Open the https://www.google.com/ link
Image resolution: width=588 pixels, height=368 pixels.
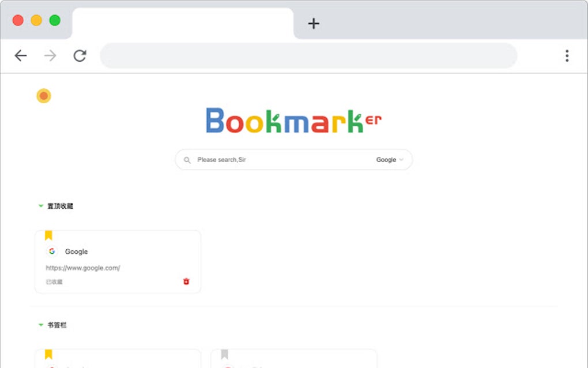[82, 268]
